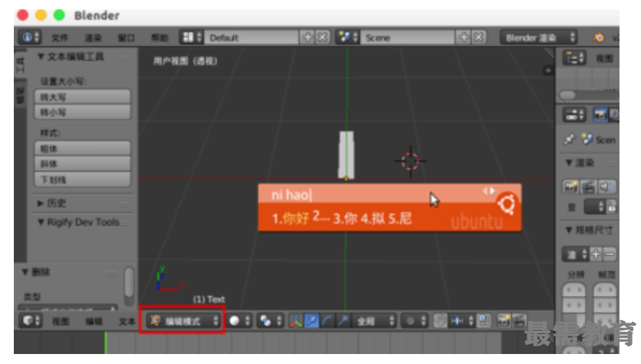The height and width of the screenshot is (364, 641).
Task: Render OpenGL animation from viewport
Action: pos(519,321)
